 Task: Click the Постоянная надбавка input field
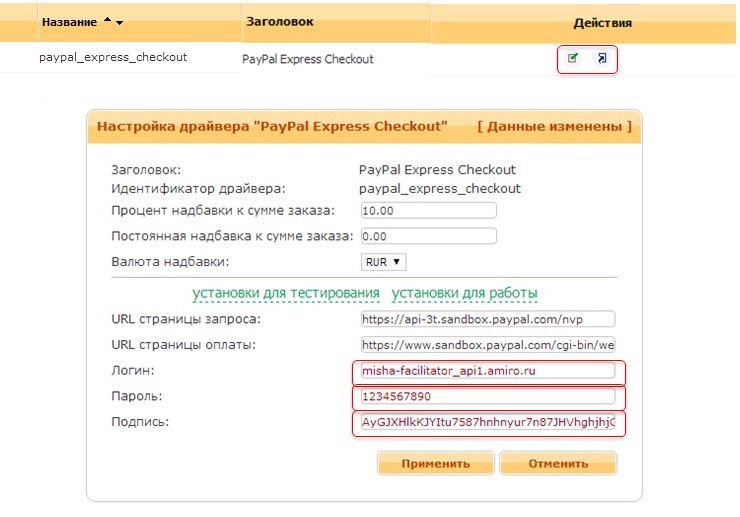[428, 237]
